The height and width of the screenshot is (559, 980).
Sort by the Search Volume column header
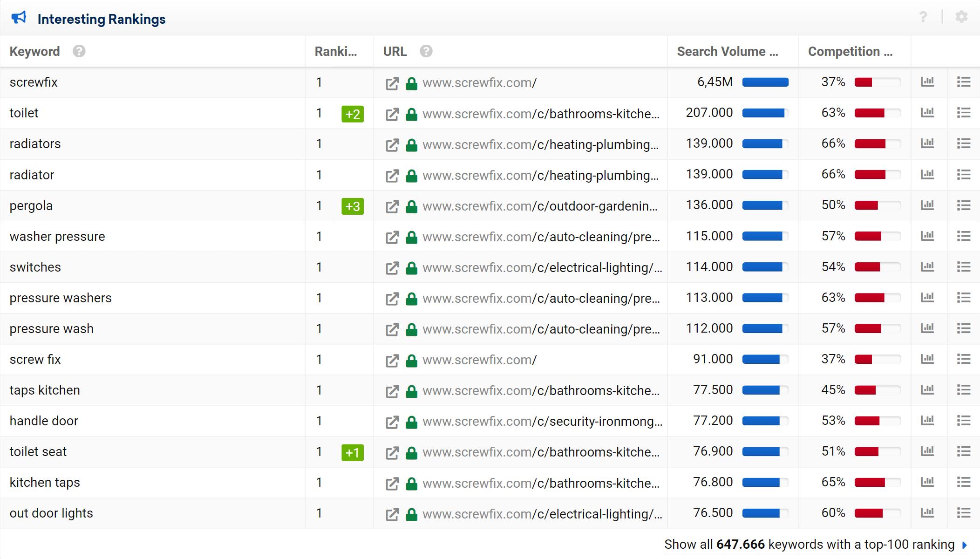pyautogui.click(x=727, y=51)
